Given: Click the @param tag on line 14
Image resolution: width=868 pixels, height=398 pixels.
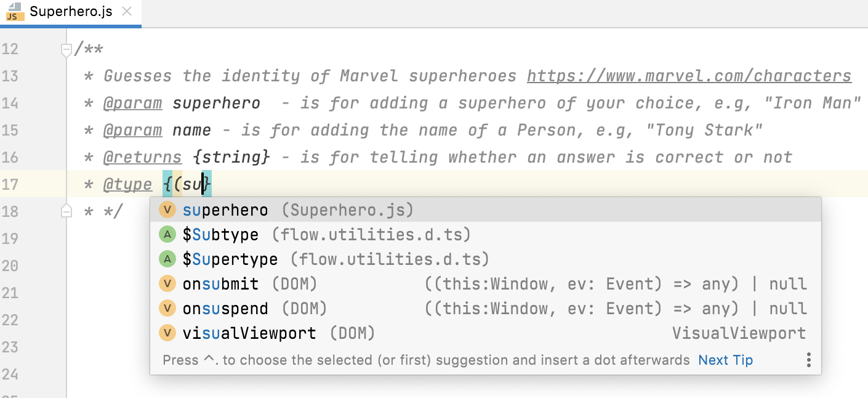Looking at the screenshot, I should coord(133,102).
